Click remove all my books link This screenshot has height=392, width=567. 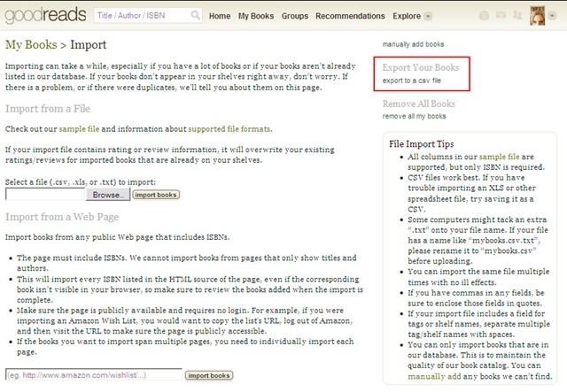[414, 116]
